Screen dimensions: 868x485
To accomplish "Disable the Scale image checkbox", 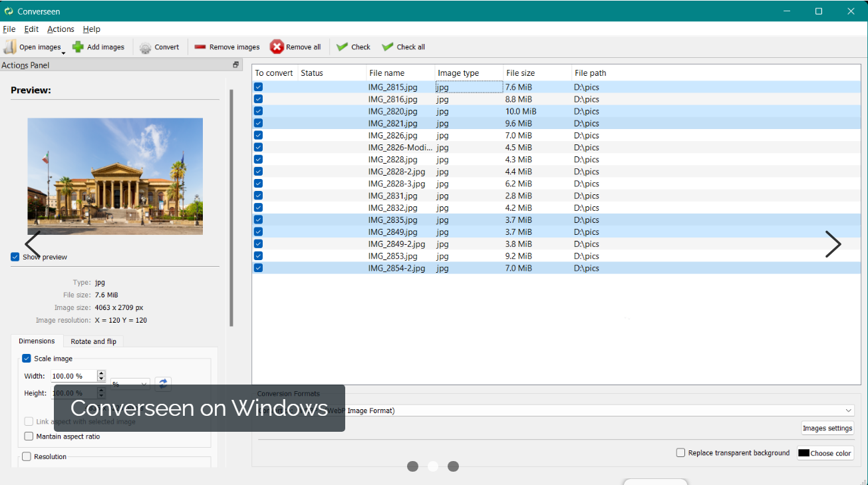I will click(x=27, y=359).
